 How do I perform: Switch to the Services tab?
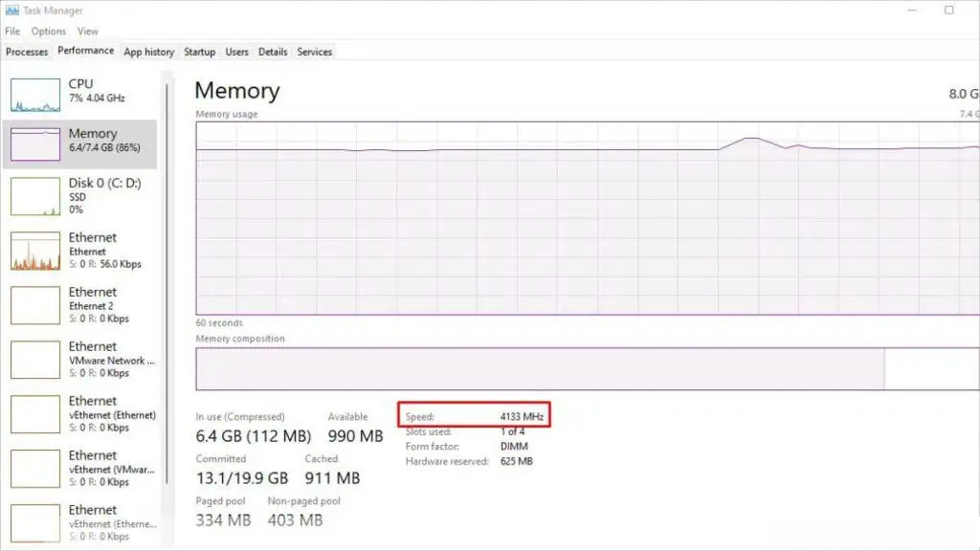click(314, 52)
